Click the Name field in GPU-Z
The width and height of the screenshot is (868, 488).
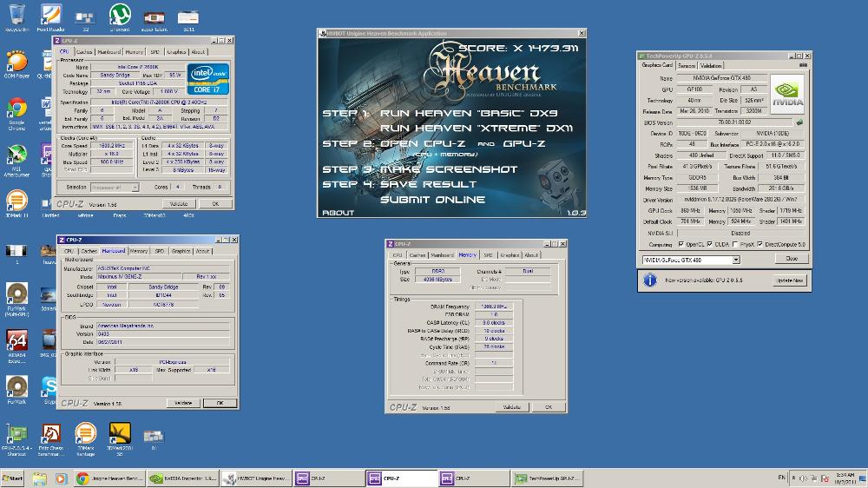pyautogui.click(x=722, y=78)
